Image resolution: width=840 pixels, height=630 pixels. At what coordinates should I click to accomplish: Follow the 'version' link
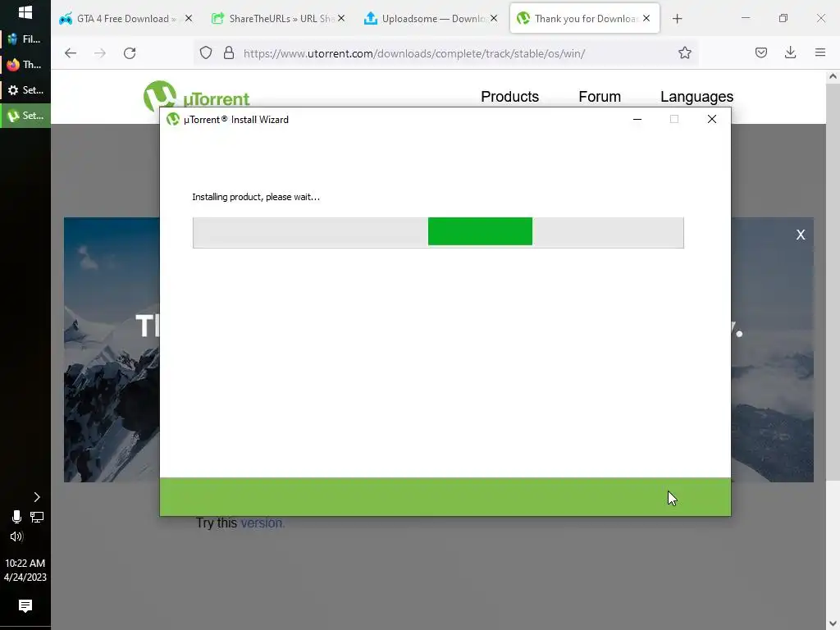(262, 523)
